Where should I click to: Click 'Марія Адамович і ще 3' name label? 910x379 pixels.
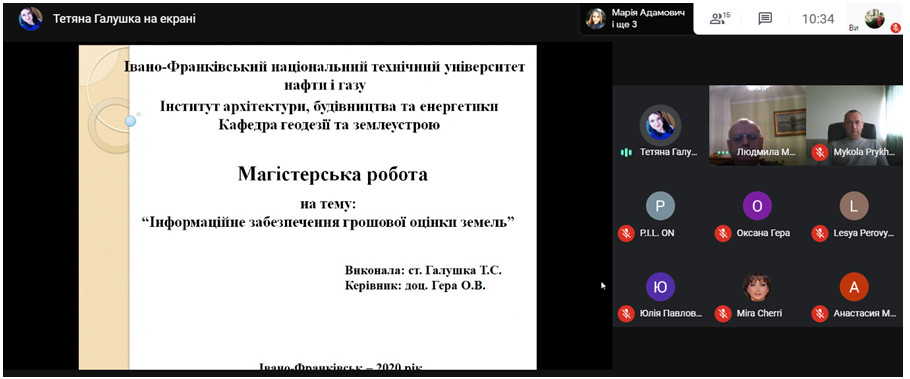point(648,19)
